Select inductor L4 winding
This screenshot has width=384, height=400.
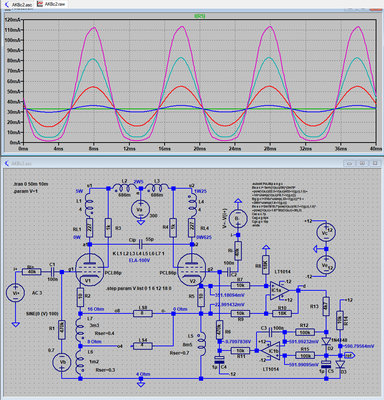pyautogui.click(x=192, y=205)
